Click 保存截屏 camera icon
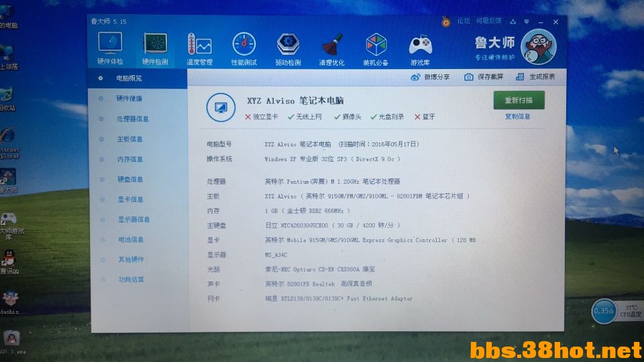The image size is (644, 362). (x=469, y=76)
